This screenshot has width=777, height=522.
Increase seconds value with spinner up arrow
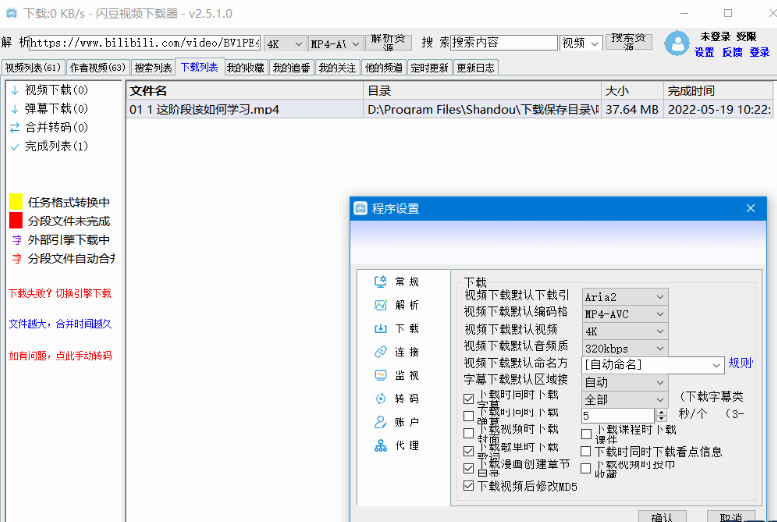662,412
